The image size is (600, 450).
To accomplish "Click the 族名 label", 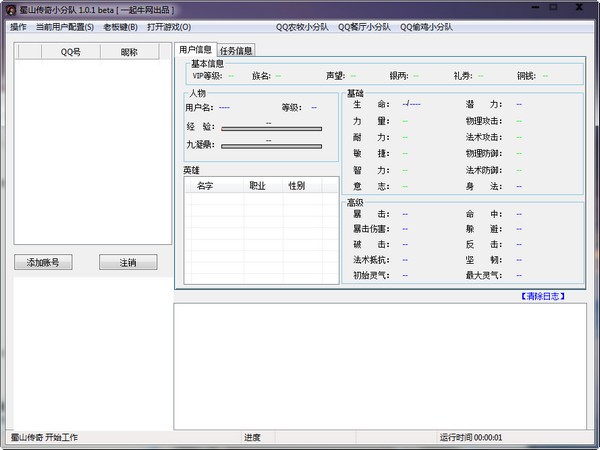I will [261, 76].
